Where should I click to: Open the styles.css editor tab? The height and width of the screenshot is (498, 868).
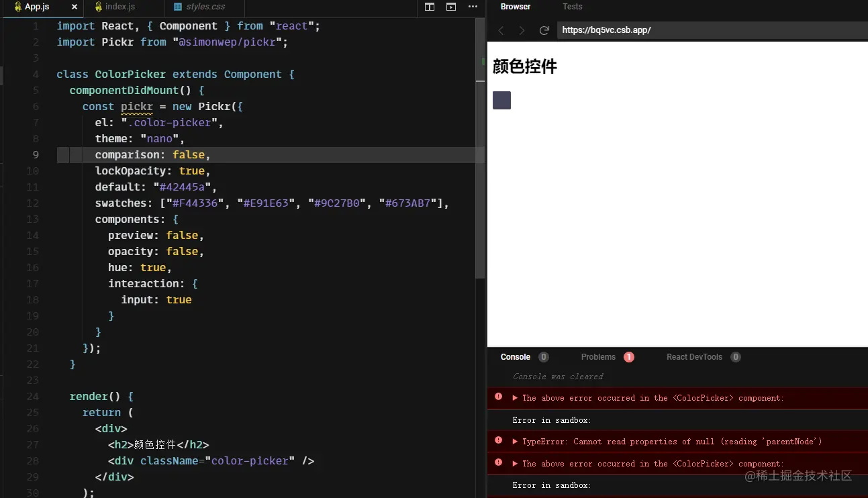(x=204, y=7)
